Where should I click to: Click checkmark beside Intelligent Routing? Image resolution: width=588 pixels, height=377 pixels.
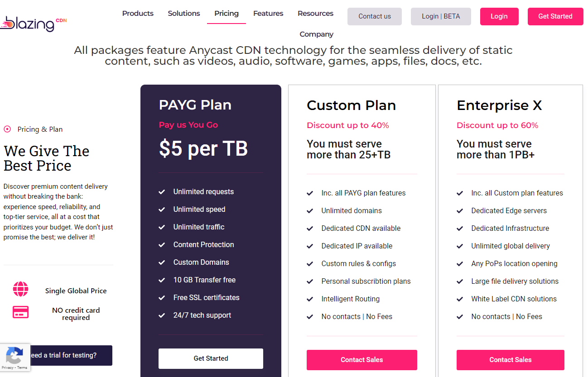click(310, 299)
